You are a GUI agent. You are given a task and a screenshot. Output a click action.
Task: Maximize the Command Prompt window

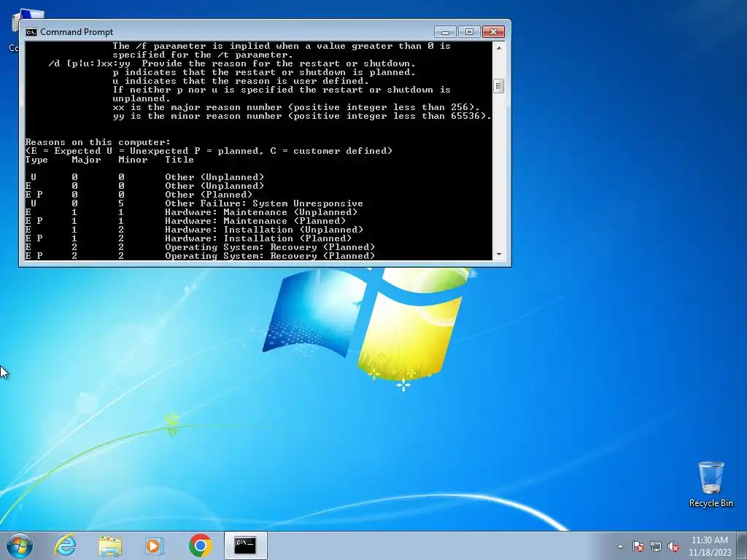[x=469, y=32]
